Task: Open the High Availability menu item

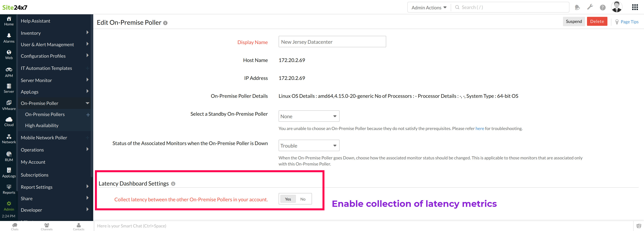Action: pyautogui.click(x=42, y=125)
